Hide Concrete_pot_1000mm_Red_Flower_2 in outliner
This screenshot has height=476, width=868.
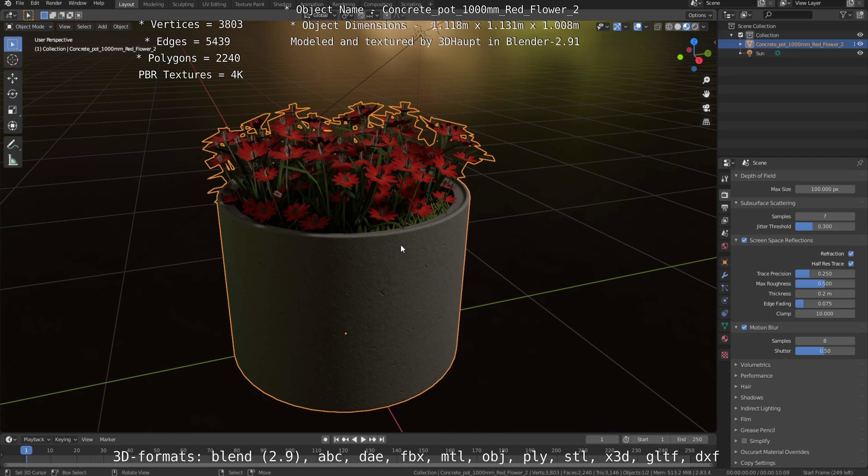point(860,44)
